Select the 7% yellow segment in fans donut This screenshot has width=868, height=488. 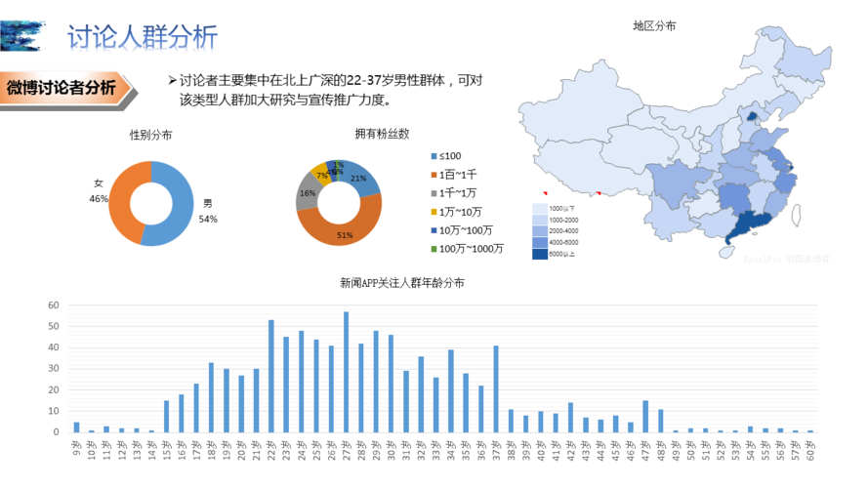pos(321,173)
